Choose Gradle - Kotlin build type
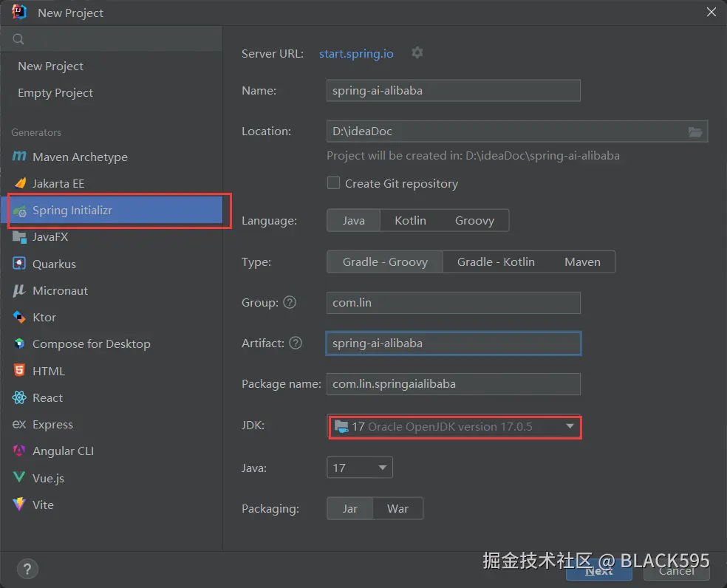This screenshot has height=588, width=727. 496,261
